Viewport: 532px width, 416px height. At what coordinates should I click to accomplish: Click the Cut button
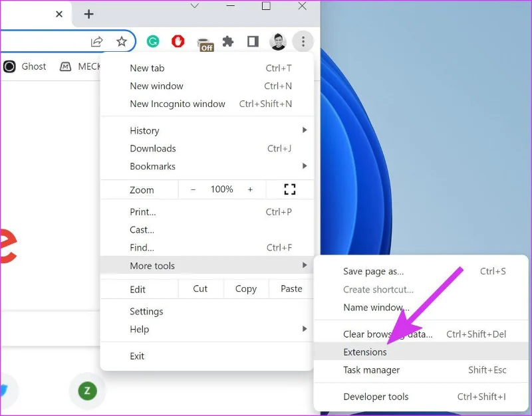point(200,289)
